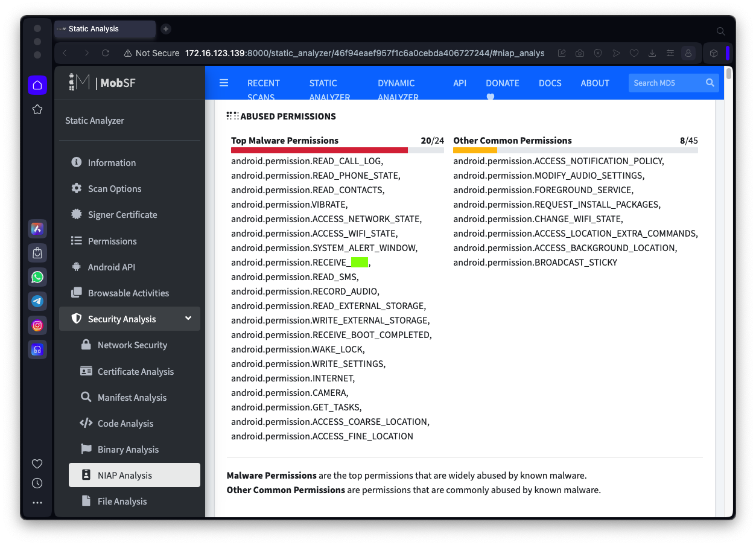Open the heart icon at the sidebar bottom
The height and width of the screenshot is (545, 756).
(37, 464)
